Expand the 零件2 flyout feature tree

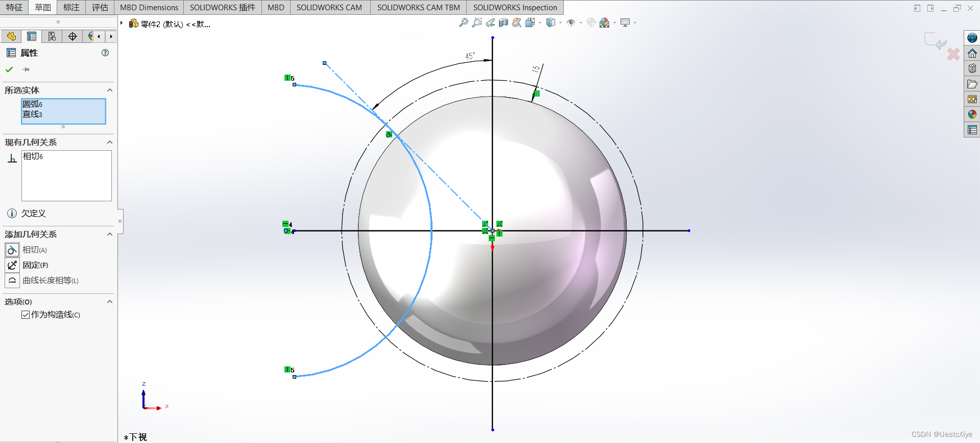pos(122,23)
